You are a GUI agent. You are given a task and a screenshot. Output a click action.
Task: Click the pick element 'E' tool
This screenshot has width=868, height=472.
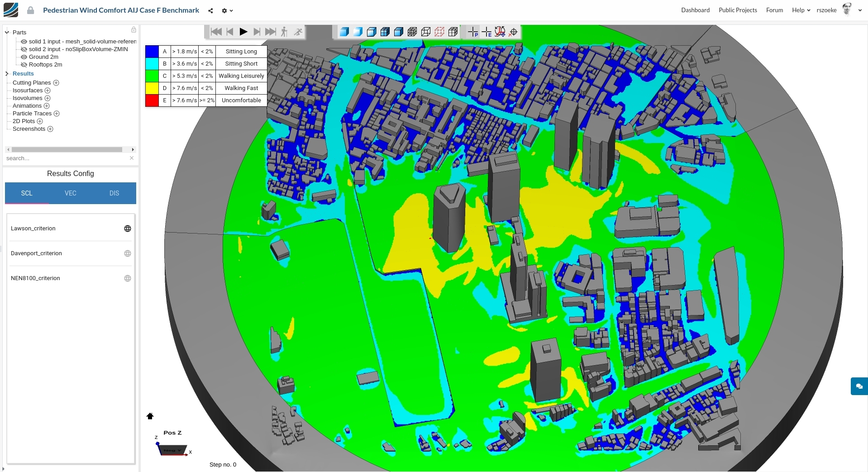click(x=486, y=32)
